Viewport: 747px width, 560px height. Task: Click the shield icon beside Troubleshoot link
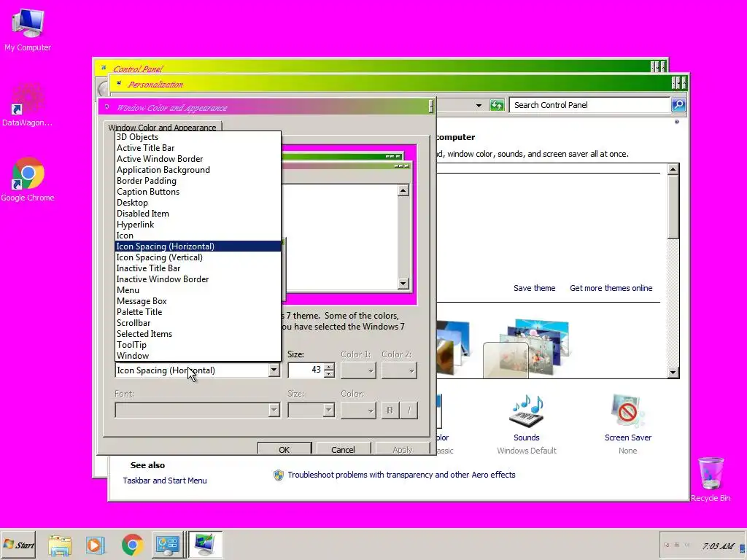click(x=278, y=475)
